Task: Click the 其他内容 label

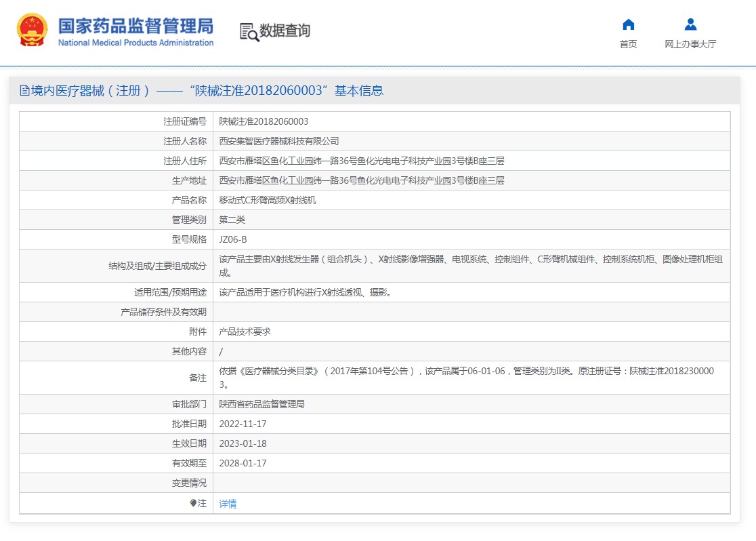Action: point(189,351)
